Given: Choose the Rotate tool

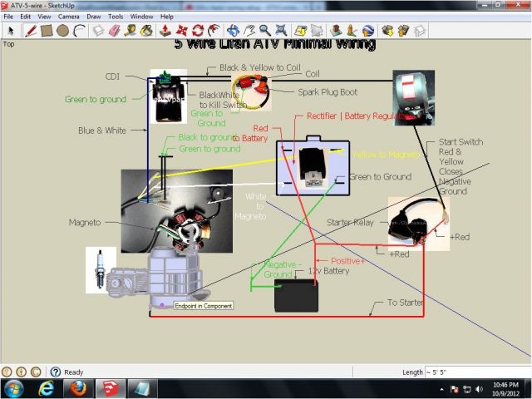Looking at the screenshot, I should coord(195,31).
